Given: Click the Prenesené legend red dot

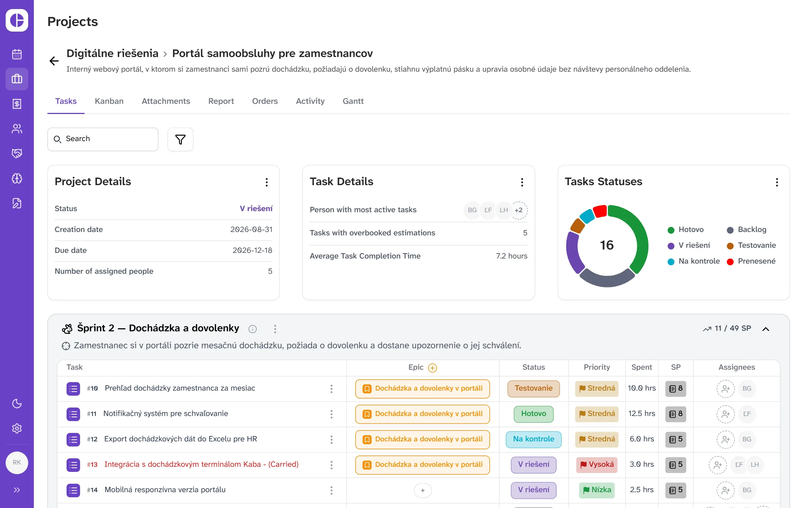Looking at the screenshot, I should [730, 262].
